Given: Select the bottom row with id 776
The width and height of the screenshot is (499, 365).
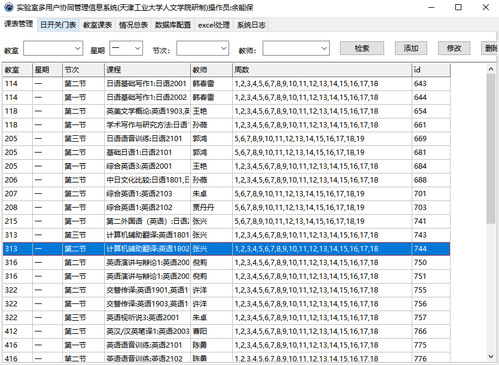Looking at the screenshot, I should coord(226,358).
